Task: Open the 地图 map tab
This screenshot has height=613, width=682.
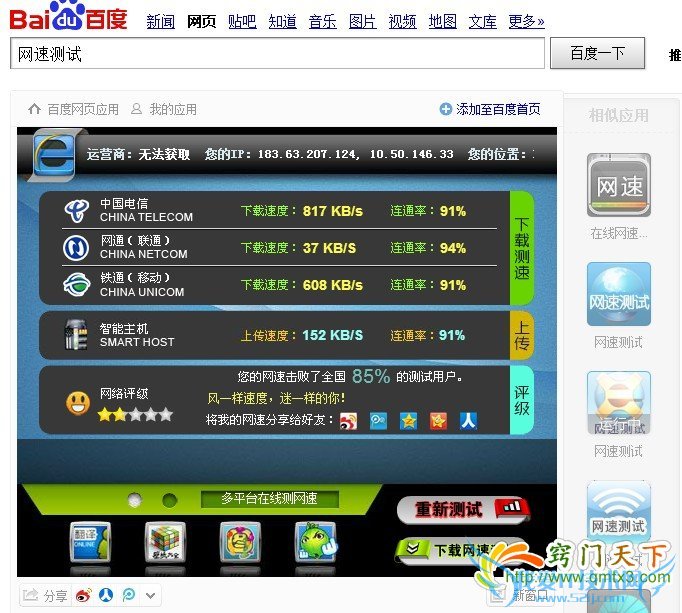Action: coord(443,21)
